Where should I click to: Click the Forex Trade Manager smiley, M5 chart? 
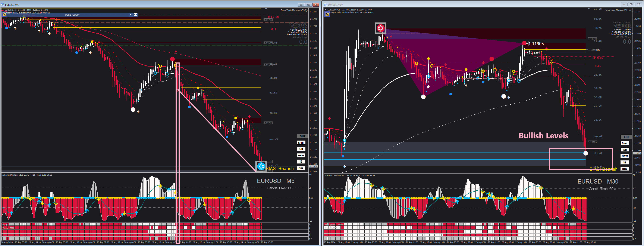tap(306, 10)
